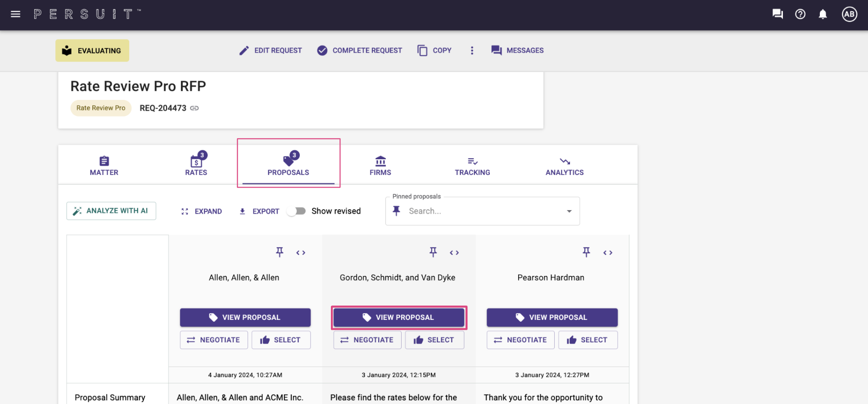This screenshot has height=404, width=868.
Task: Open the AB user avatar menu
Action: 849,14
